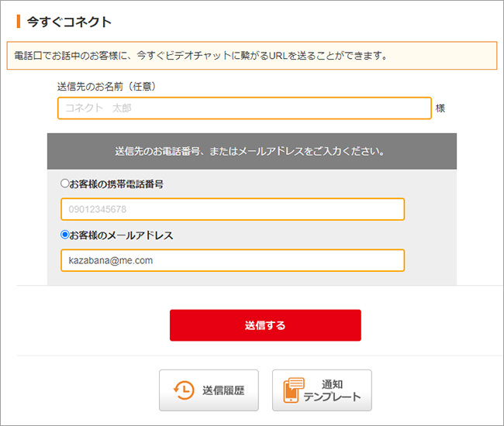
Task: Click the gray instruction header bar
Action: coord(251,150)
